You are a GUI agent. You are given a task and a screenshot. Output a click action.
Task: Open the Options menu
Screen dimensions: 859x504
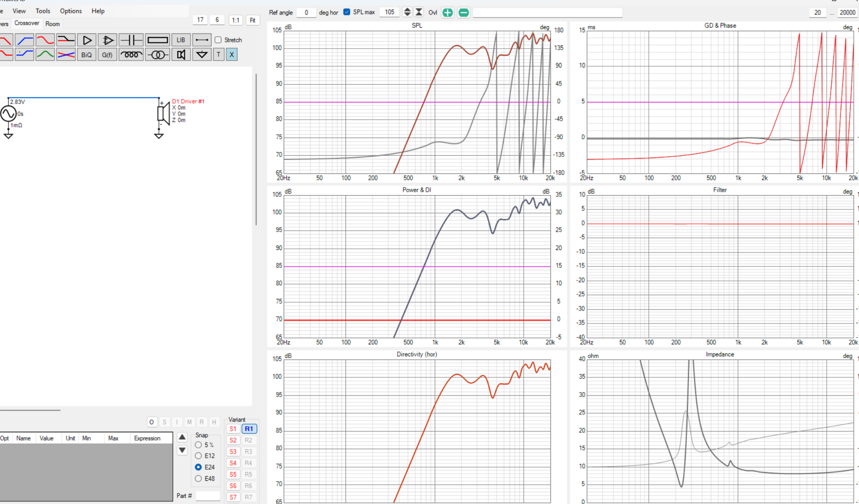click(x=71, y=11)
